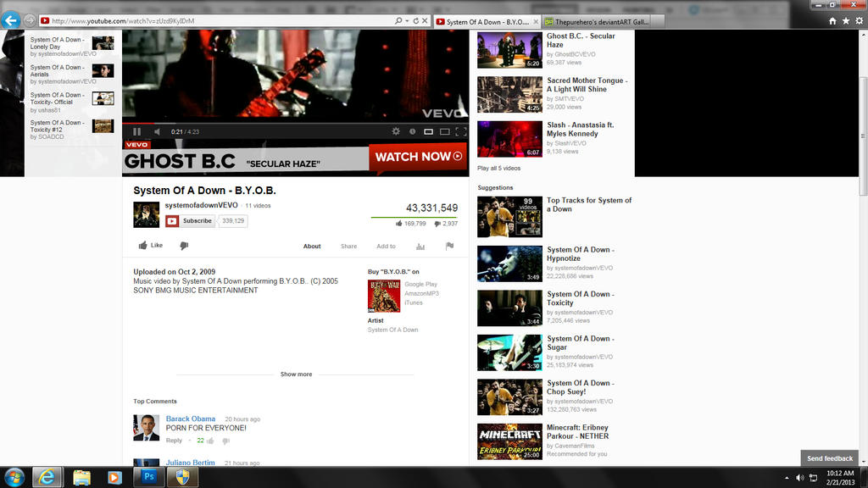Viewport: 868px width, 488px height.
Task: Click address bar search magnifier icon
Action: [x=398, y=20]
